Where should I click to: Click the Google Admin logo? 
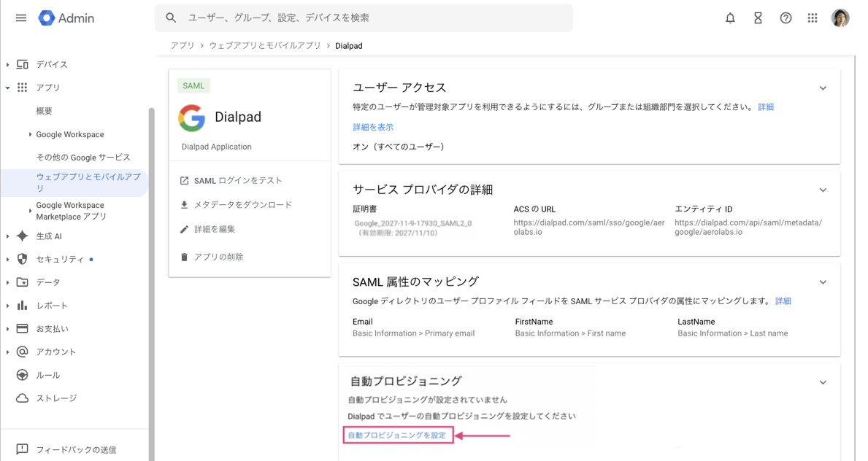pyautogui.click(x=66, y=18)
